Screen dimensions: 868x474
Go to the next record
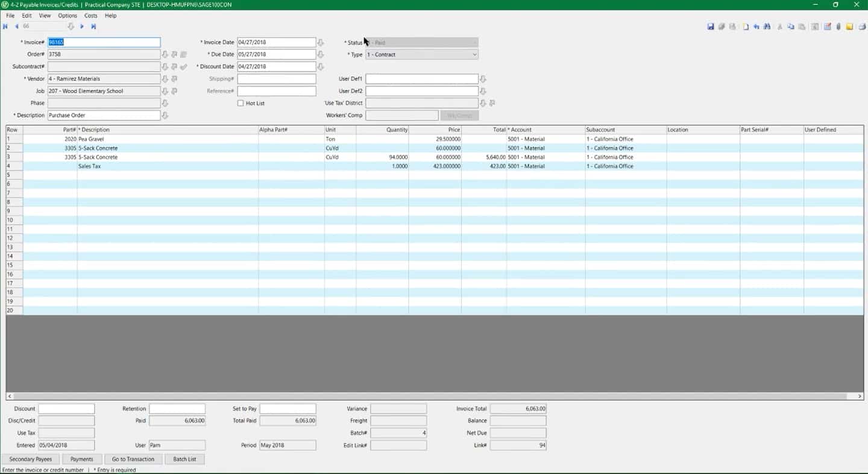[82, 27]
